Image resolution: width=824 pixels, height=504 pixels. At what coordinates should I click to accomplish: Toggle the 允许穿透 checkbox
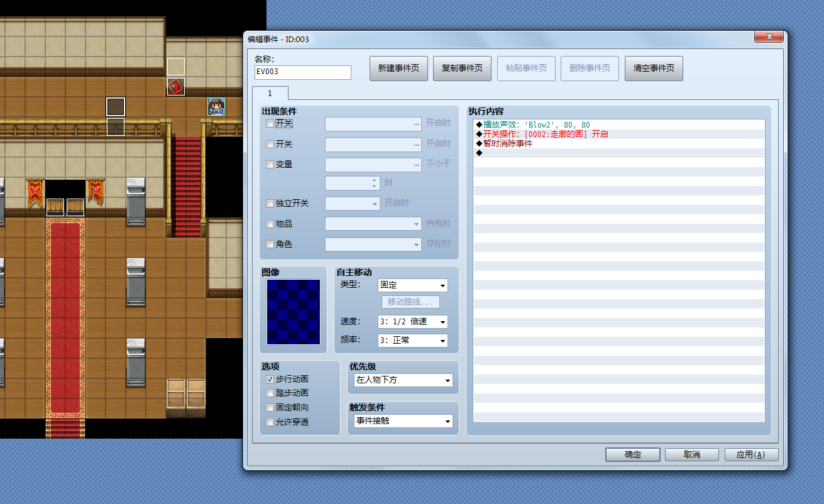coord(270,422)
